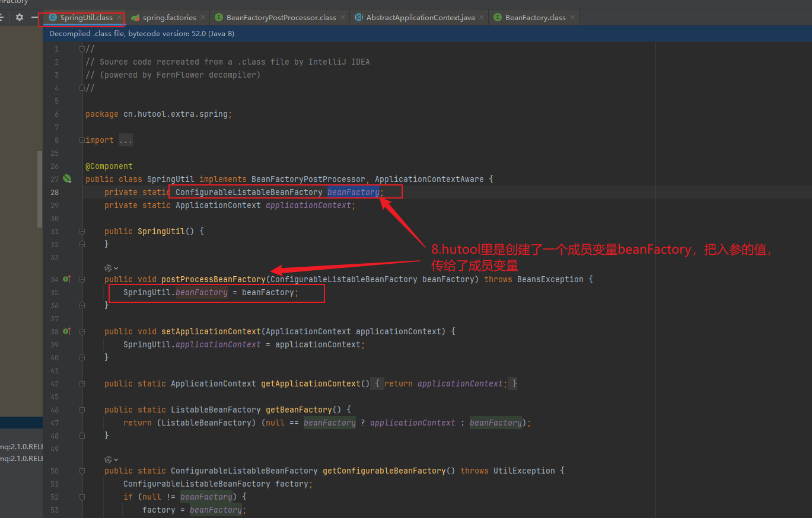Click the FernFlower decompiler comment line
Image resolution: width=812 pixels, height=518 pixels.
point(173,75)
